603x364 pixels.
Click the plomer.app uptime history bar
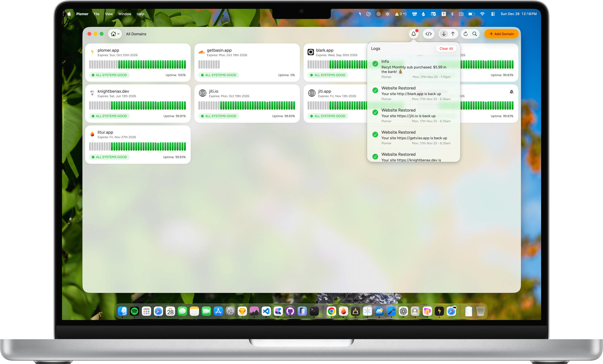138,64
